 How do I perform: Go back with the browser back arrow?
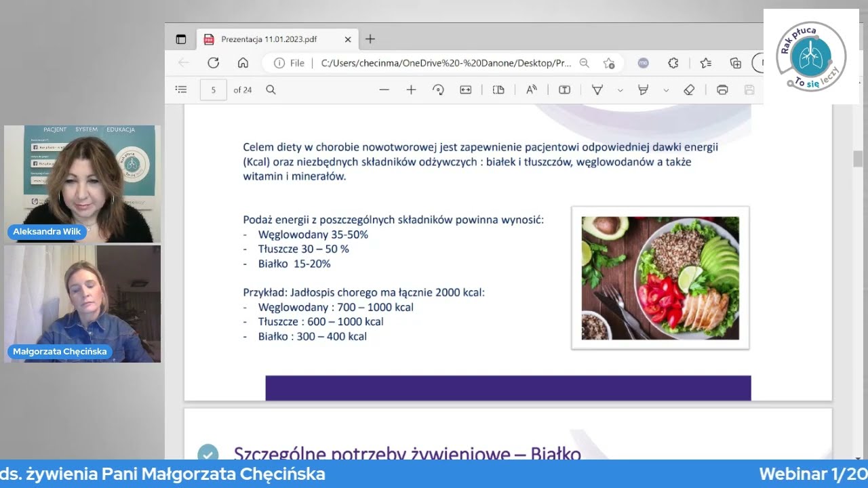[x=183, y=63]
